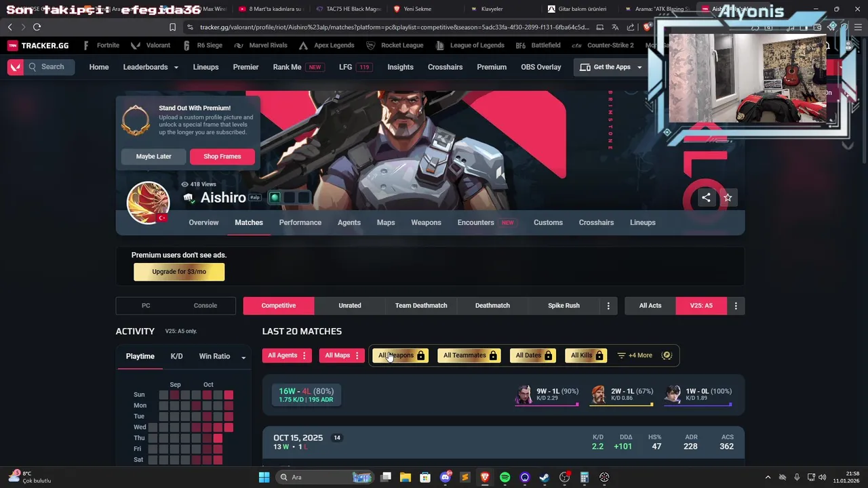This screenshot has width=868, height=488.
Task: Switch to the Weapons tab
Action: pos(426,222)
